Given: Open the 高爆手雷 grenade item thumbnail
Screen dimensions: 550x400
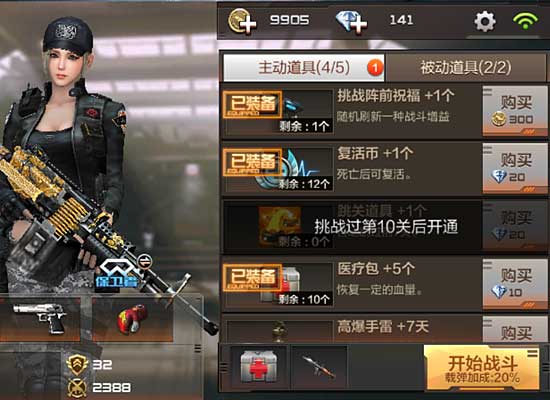Looking at the screenshot, I should [279, 331].
